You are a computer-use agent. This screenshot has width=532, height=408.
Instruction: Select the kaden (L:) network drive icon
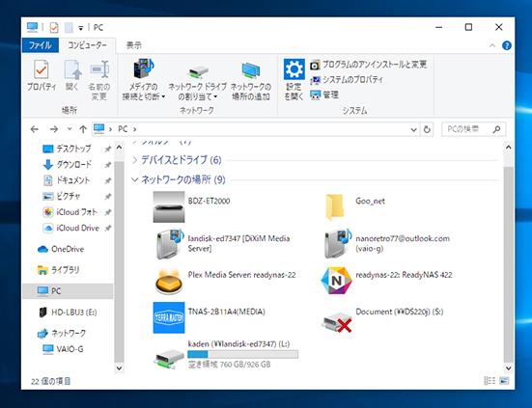(169, 359)
